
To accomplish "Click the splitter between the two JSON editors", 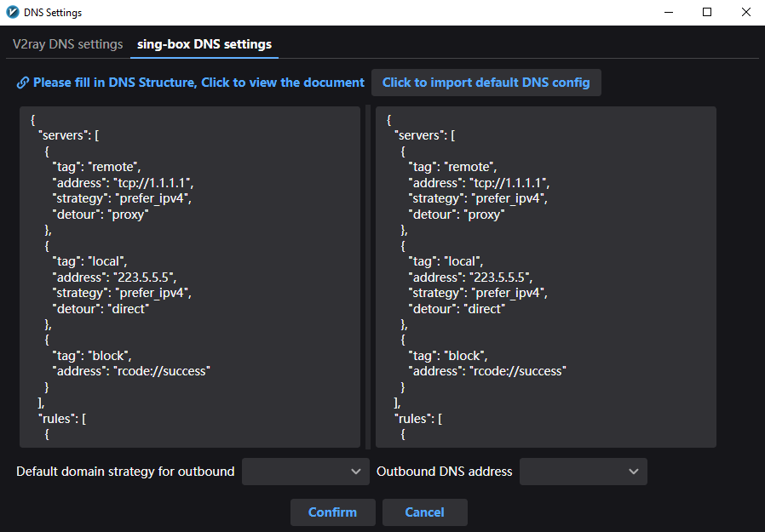I will [368, 277].
